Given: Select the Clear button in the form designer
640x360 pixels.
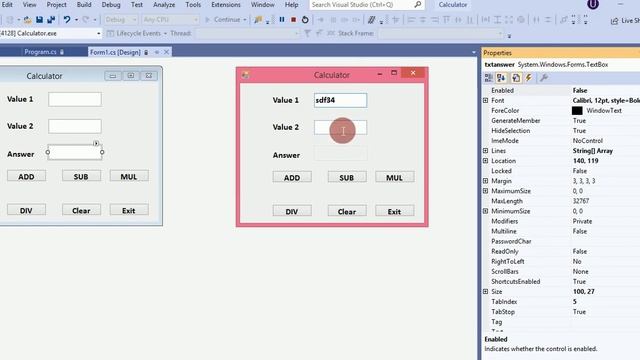Looking at the screenshot, I should pyautogui.click(x=81, y=210).
